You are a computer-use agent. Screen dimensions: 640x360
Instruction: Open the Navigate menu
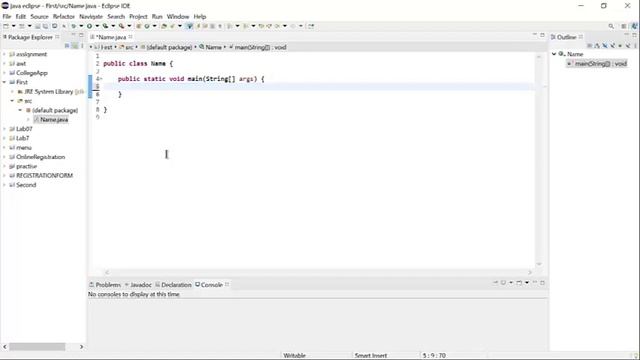(91, 17)
